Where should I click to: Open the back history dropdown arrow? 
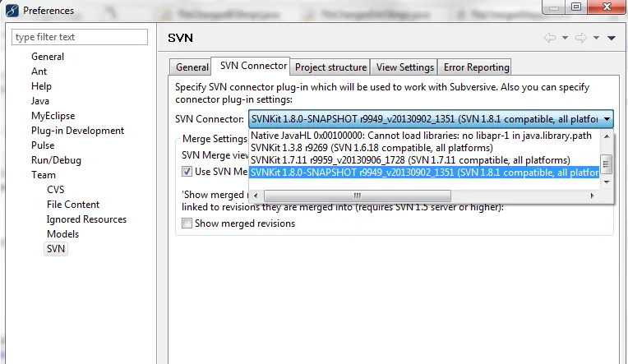pyautogui.click(x=565, y=38)
